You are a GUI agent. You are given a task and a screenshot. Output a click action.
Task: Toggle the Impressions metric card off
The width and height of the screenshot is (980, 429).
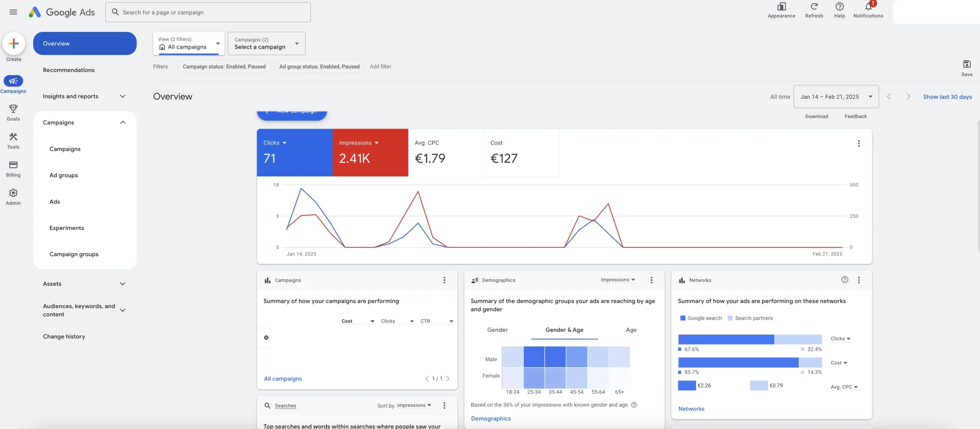pyautogui.click(x=369, y=152)
